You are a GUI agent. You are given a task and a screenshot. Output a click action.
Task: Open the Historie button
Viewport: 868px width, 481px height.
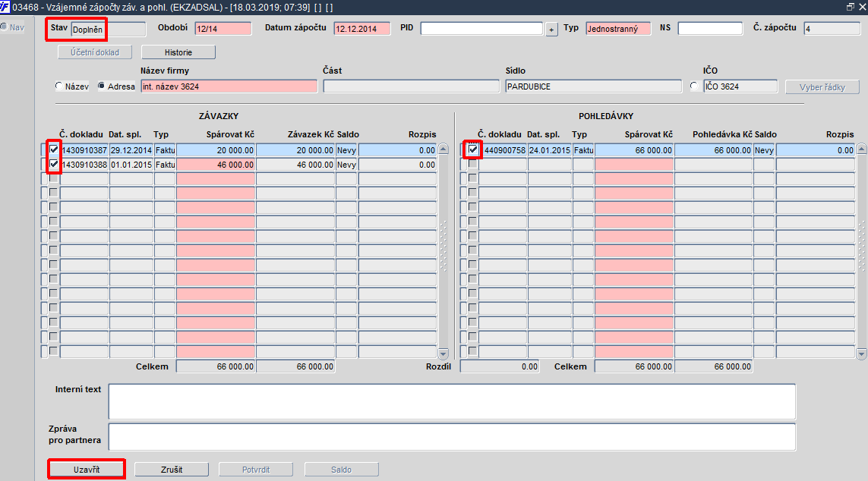[x=178, y=52]
